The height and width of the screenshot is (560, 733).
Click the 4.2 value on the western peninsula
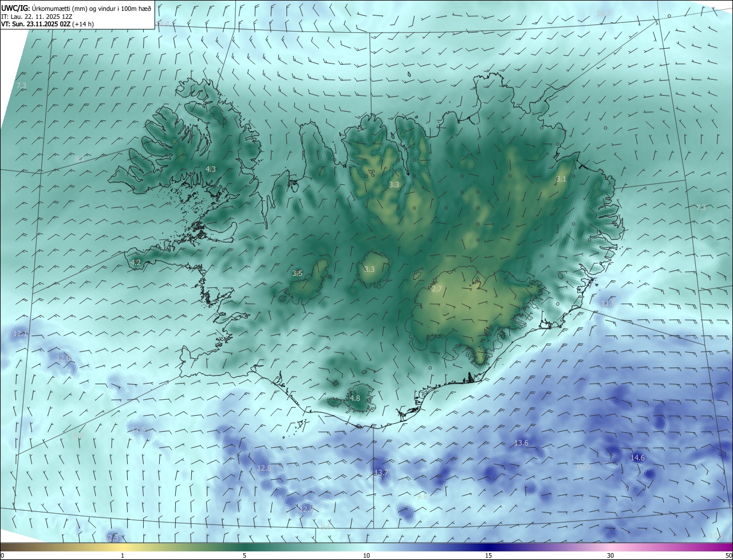(x=136, y=262)
